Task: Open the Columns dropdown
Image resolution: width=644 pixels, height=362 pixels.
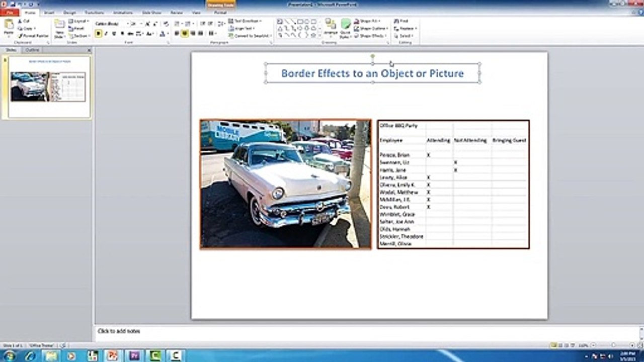Action: (x=212, y=34)
